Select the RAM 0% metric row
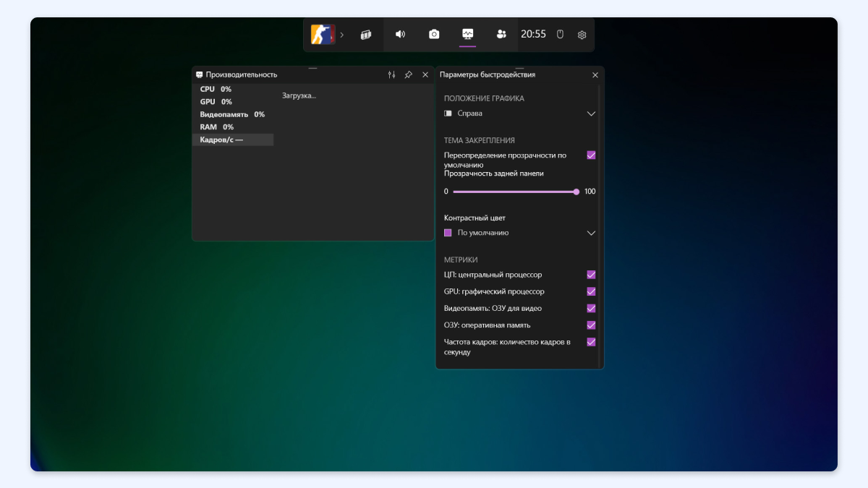The image size is (868, 488). point(233,127)
